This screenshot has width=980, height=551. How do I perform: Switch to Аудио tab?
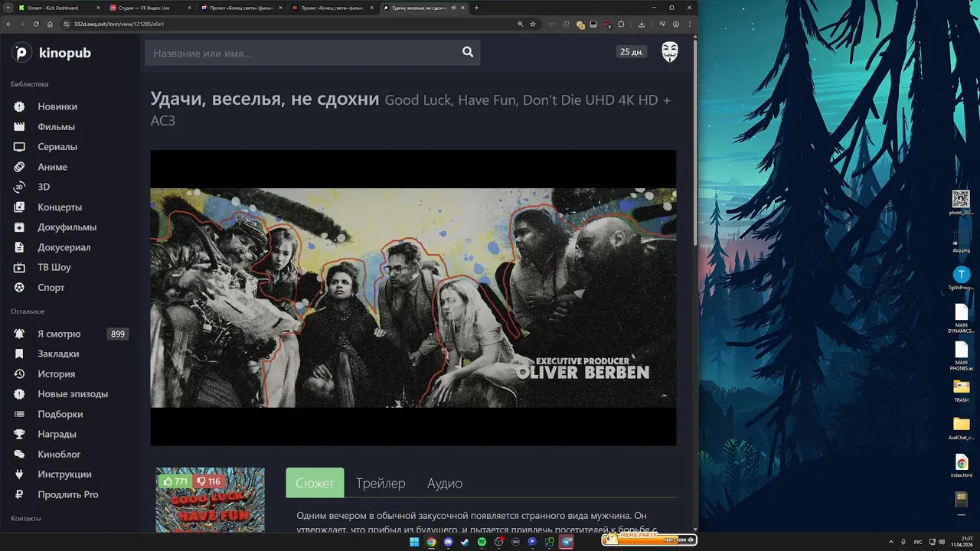pyautogui.click(x=445, y=483)
